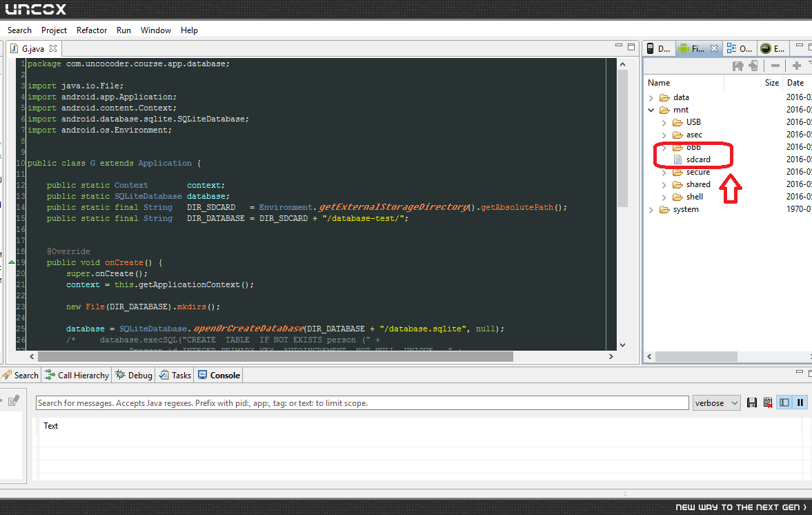Click the editor vertical scrollbar up arrow
The height and width of the screenshot is (515, 812).
pos(622,64)
